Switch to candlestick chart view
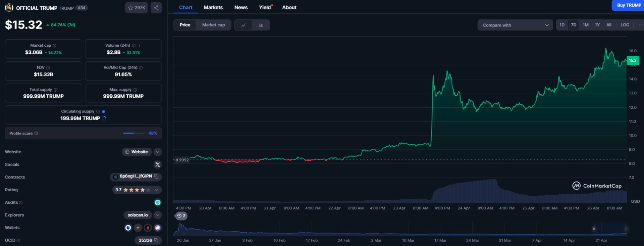The height and width of the screenshot is (246, 644). pos(261,25)
